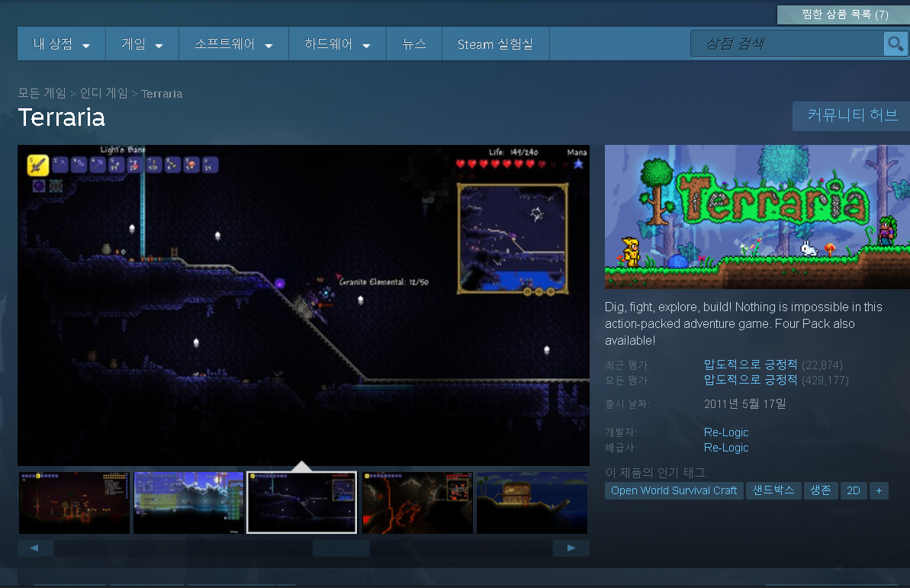
Task: Click the thumbnail strip scrollbar handle
Action: [x=341, y=548]
